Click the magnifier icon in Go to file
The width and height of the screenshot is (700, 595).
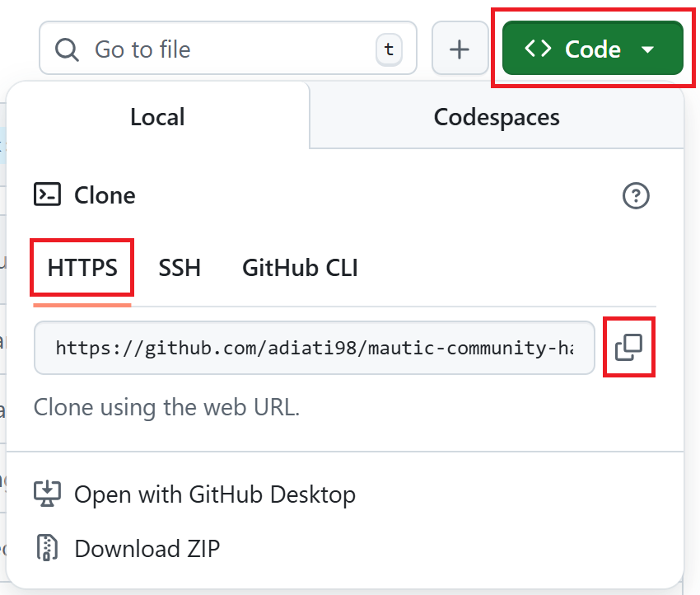click(67, 49)
